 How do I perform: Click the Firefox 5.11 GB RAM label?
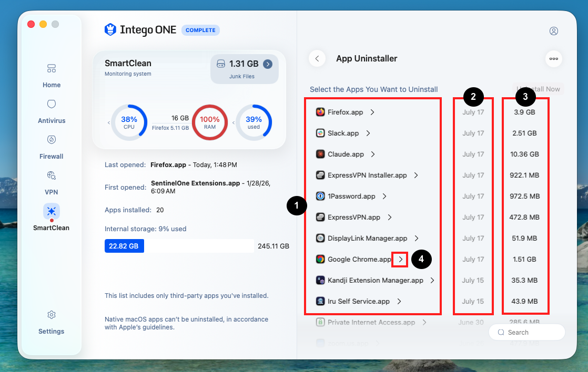click(x=170, y=128)
